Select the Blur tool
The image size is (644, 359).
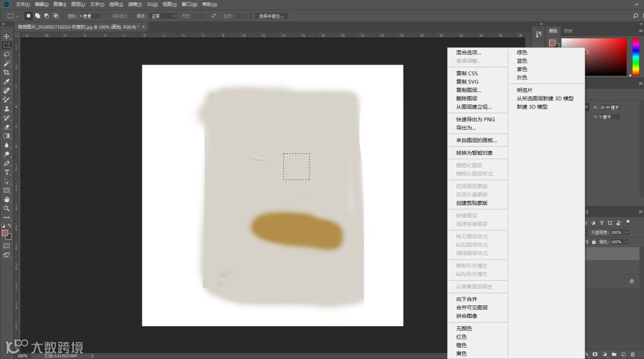(x=7, y=145)
